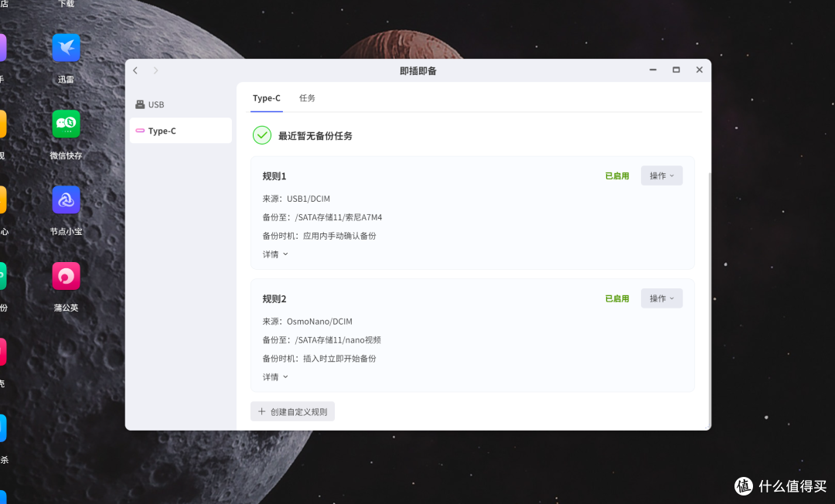
Task: Click 备份时机：应用内手动确认备份 text
Action: coord(319,236)
